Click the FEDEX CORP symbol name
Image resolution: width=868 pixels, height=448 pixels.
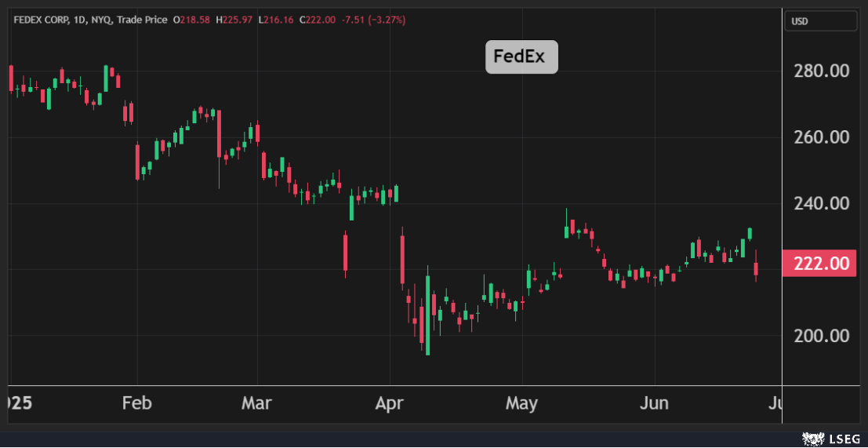click(x=38, y=20)
